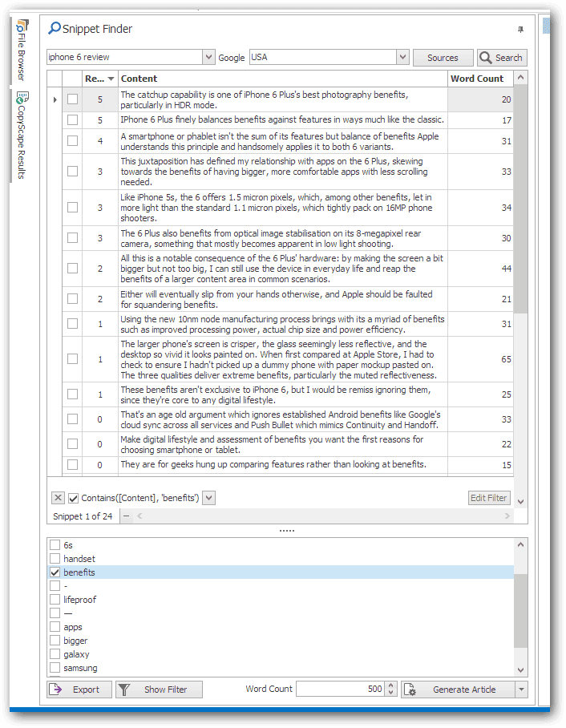This screenshot has width=566, height=728.
Task: Click the Generate Article button
Action: click(x=459, y=690)
